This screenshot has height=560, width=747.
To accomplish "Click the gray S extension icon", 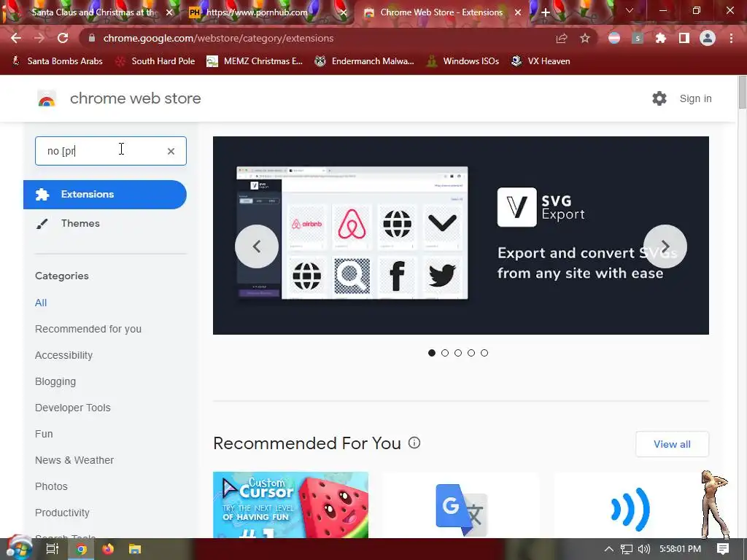I will pyautogui.click(x=638, y=38).
